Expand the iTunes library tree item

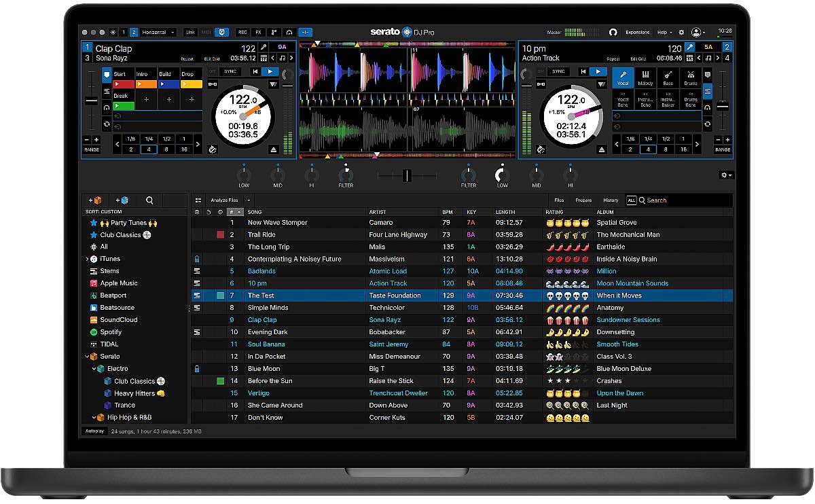(87, 259)
